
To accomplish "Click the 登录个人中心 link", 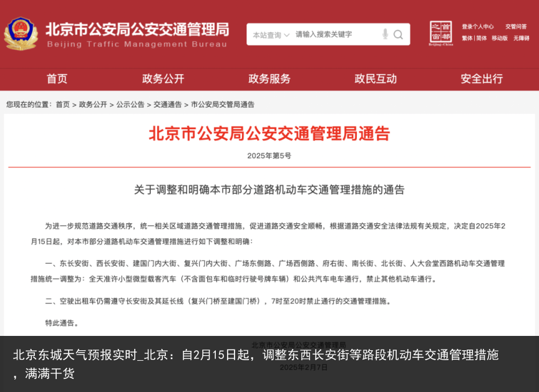I will tap(477, 26).
